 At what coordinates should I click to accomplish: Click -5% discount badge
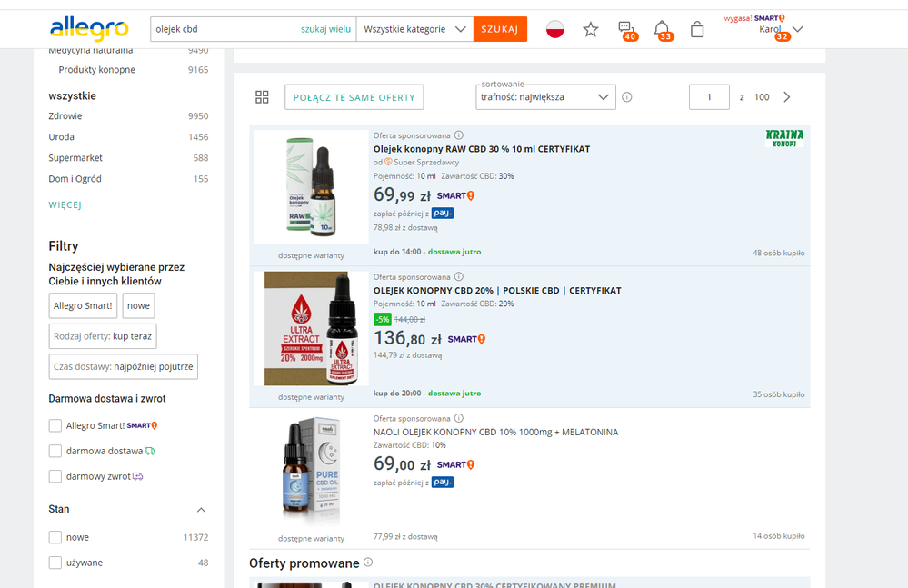click(x=382, y=320)
